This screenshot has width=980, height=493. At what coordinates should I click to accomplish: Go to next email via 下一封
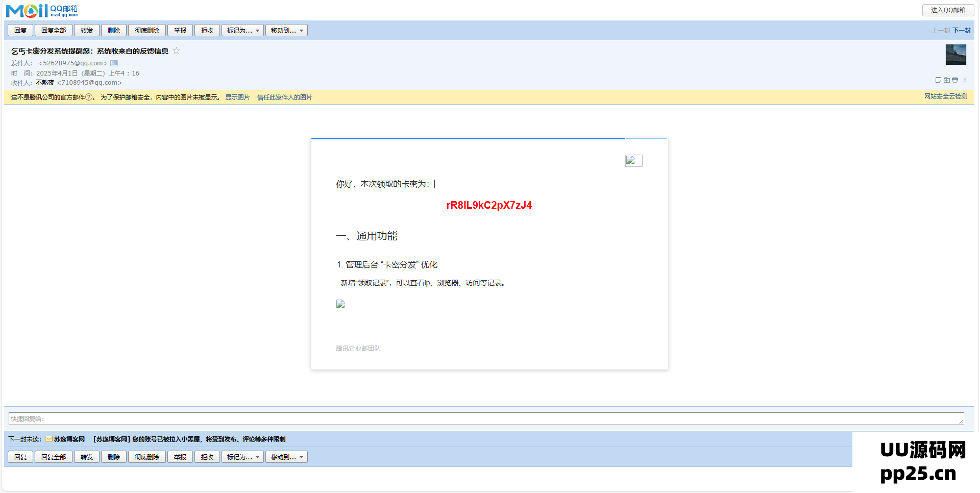click(962, 31)
